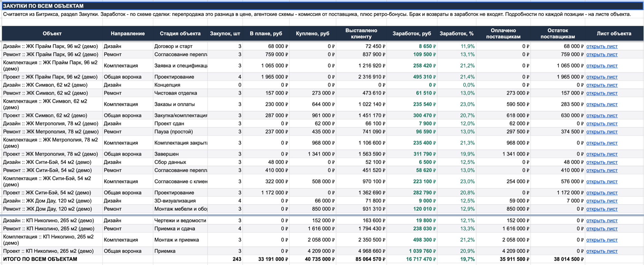Open sheet link for Проект ЖК Символ
644x265 pixels.
(602, 116)
